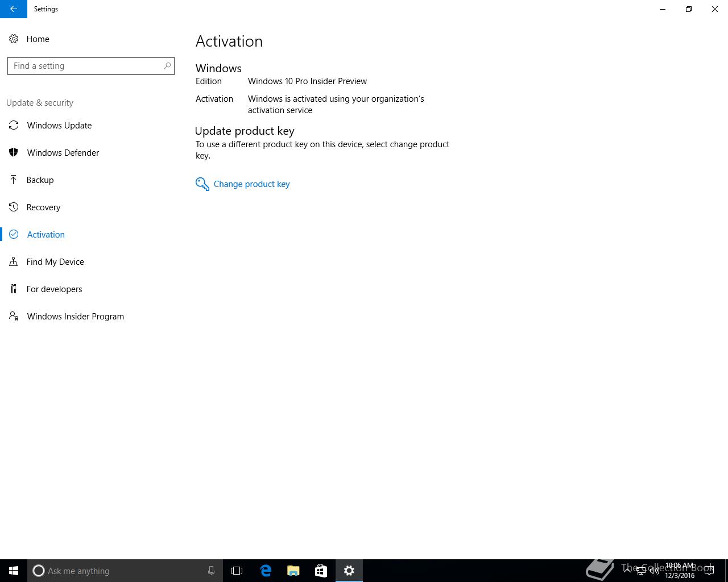Go back with the Settings back arrow
The height and width of the screenshot is (582, 728).
(x=13, y=9)
